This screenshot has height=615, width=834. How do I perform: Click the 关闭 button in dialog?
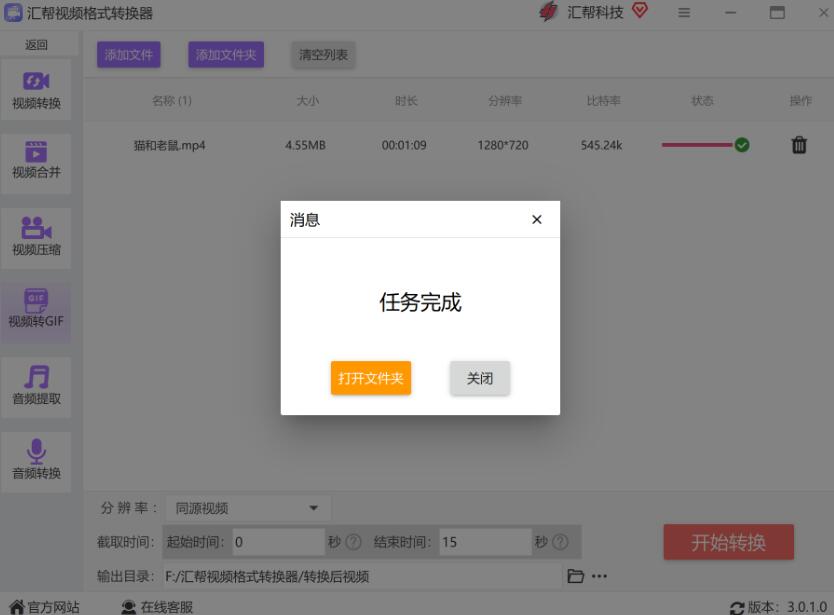click(x=479, y=378)
